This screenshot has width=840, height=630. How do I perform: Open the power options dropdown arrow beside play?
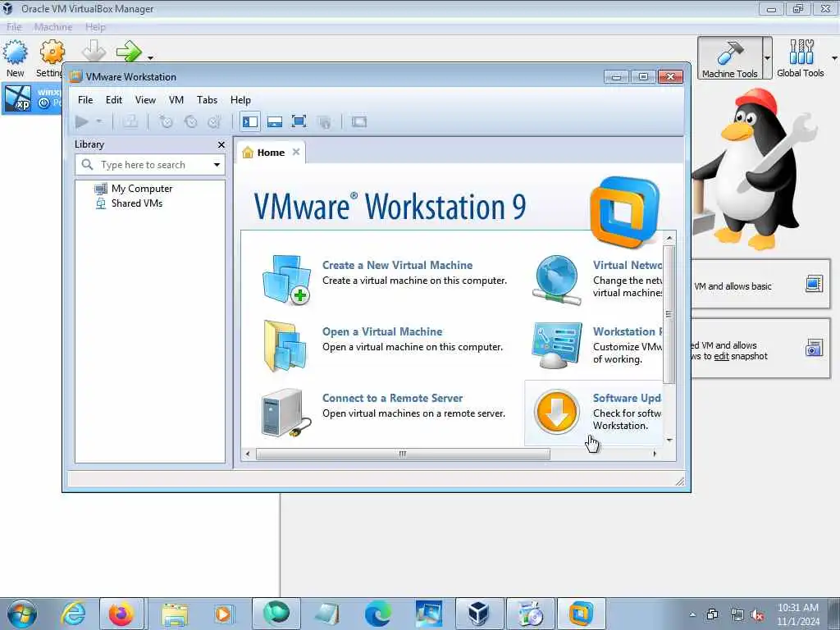tap(99, 122)
